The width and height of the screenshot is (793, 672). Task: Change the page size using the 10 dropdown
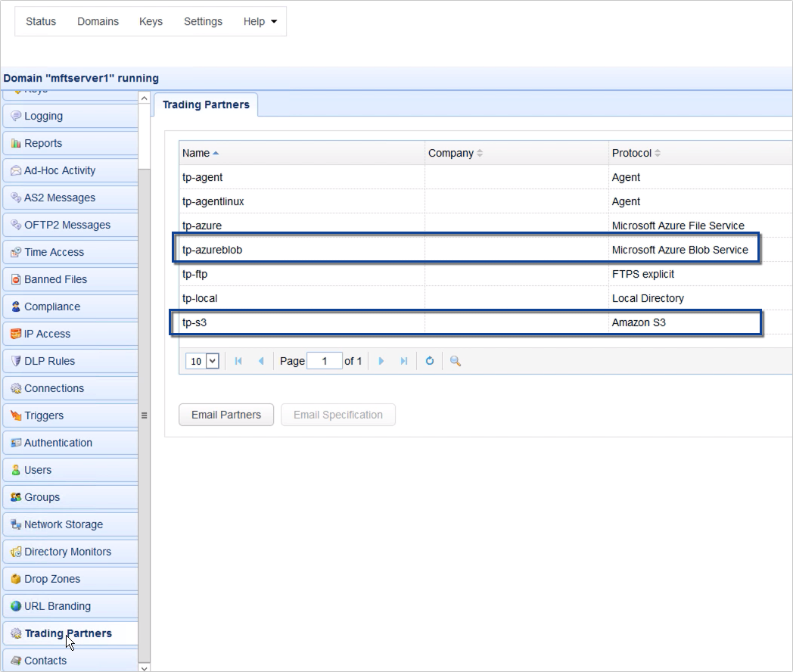[201, 361]
